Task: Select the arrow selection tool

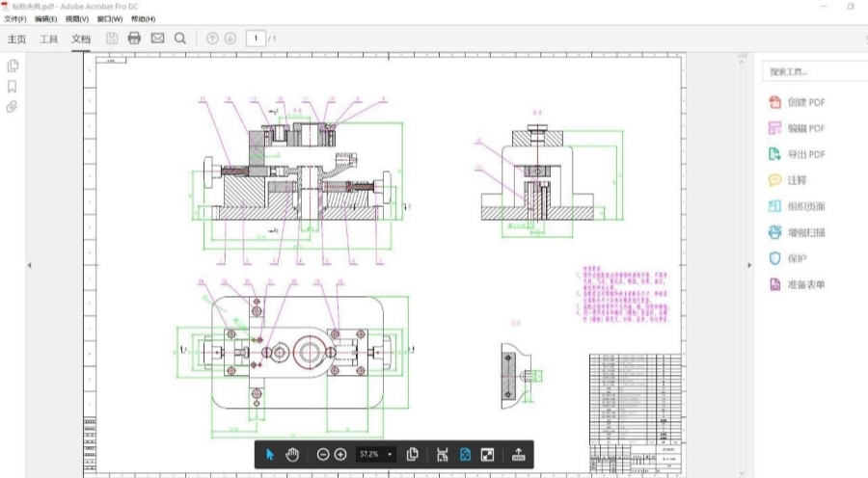Action: (x=270, y=455)
